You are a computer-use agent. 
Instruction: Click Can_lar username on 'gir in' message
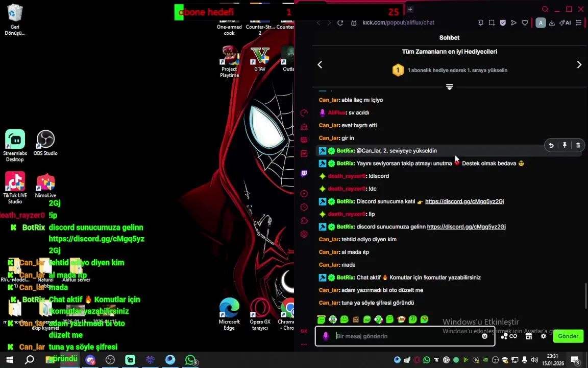(329, 138)
